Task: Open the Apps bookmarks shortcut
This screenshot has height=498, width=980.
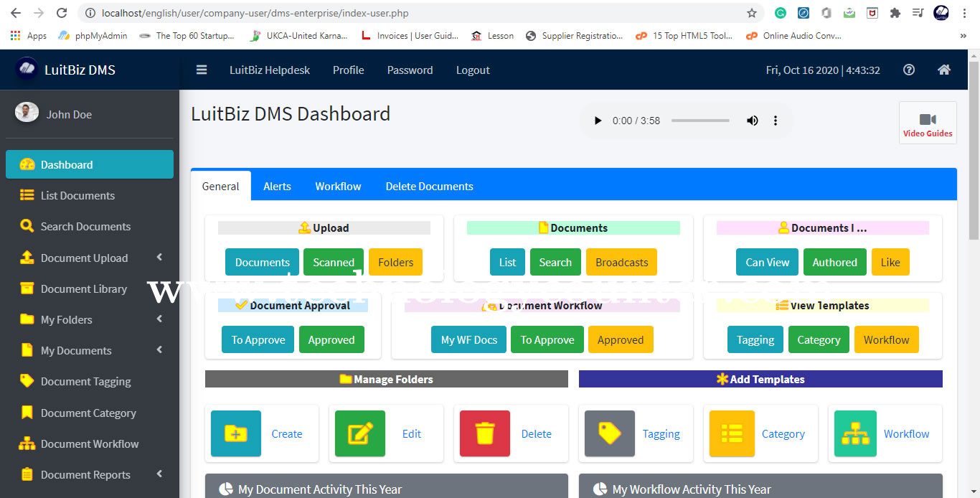Action: pyautogui.click(x=29, y=35)
